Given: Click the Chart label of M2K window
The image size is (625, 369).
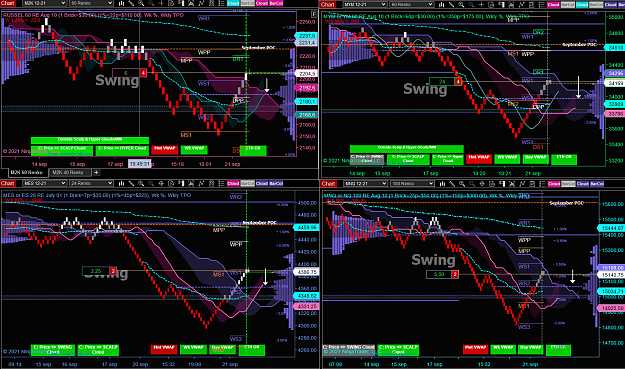Looking at the screenshot, I should pos(8,3).
